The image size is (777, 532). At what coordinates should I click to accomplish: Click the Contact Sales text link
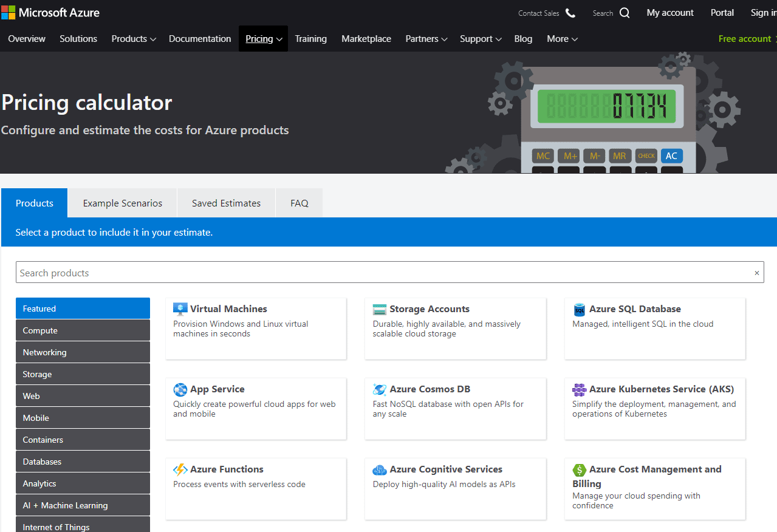[539, 13]
